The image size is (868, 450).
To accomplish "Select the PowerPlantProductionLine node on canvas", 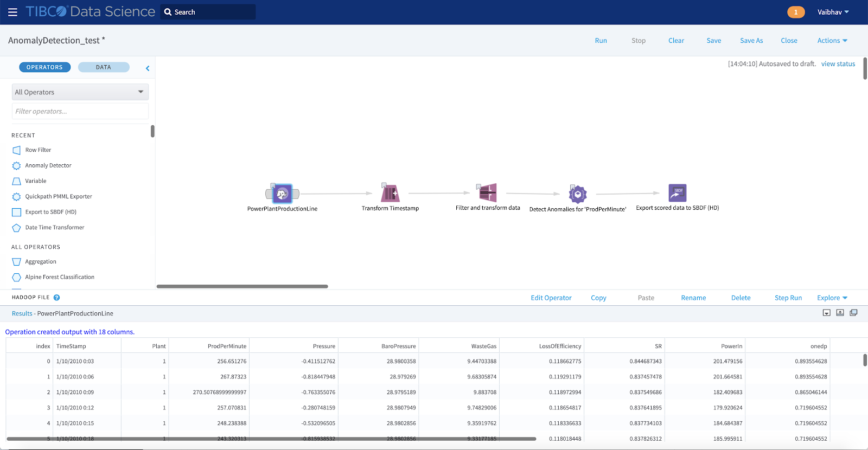I will (282, 193).
